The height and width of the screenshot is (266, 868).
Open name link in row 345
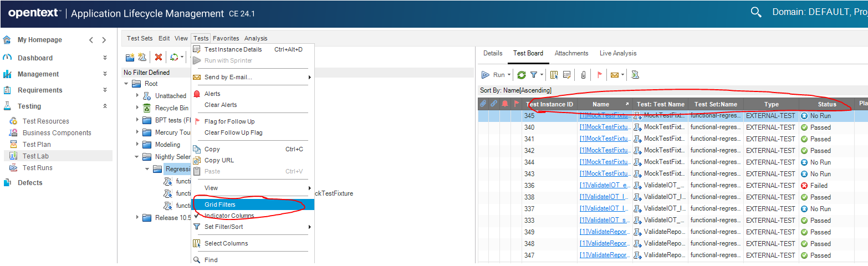605,116
